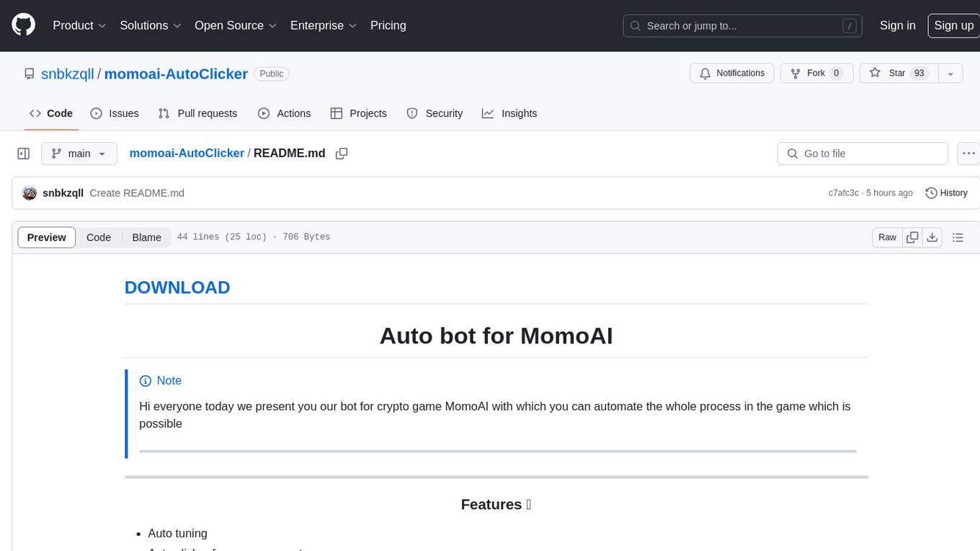Open the star lists dropdown arrow
The width and height of the screenshot is (980, 551).
point(950,74)
